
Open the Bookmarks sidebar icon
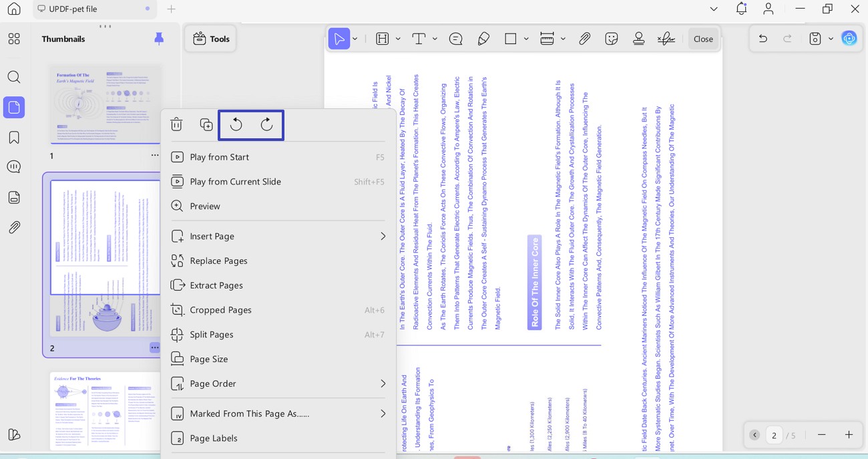(x=14, y=138)
